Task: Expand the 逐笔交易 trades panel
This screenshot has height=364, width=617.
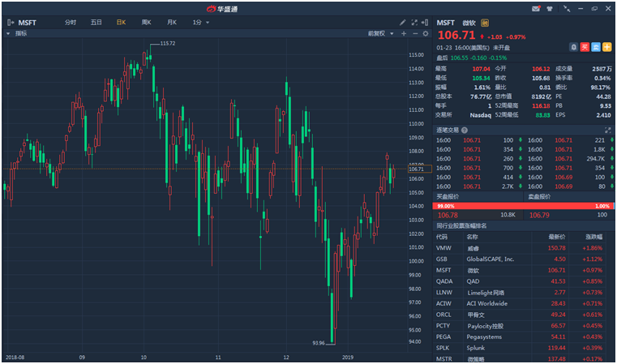Action: point(607,131)
